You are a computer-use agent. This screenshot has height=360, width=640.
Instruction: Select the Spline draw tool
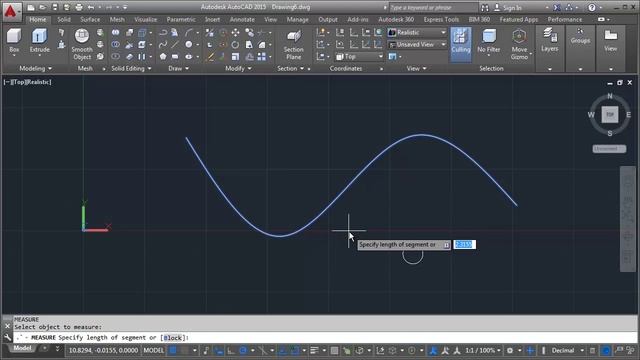click(x=163, y=44)
